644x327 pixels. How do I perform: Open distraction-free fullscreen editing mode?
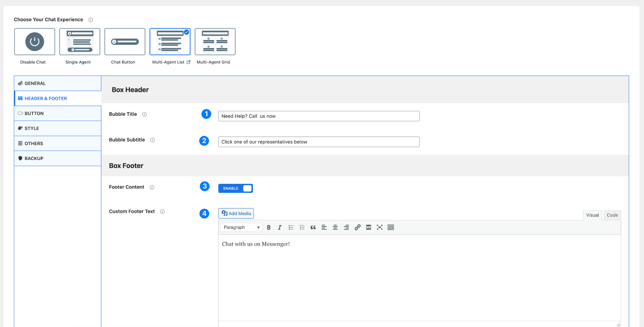[x=379, y=227]
